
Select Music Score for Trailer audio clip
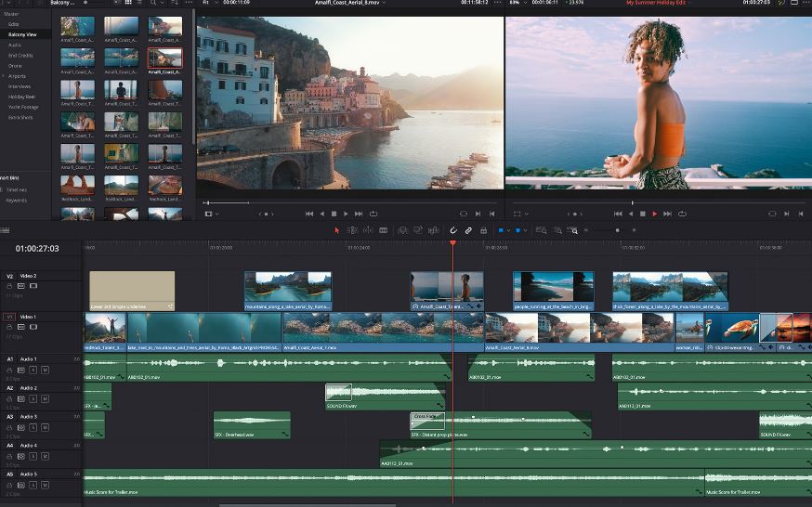(x=394, y=483)
